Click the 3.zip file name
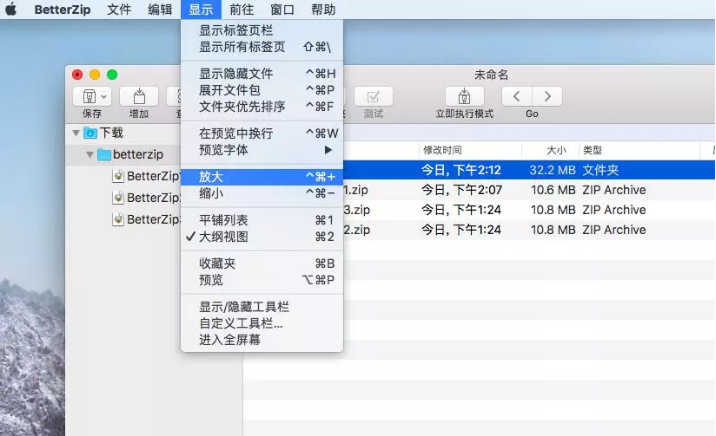 point(357,210)
